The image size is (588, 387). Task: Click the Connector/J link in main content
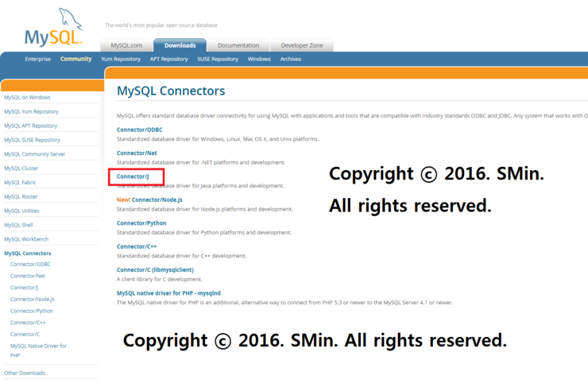[133, 176]
